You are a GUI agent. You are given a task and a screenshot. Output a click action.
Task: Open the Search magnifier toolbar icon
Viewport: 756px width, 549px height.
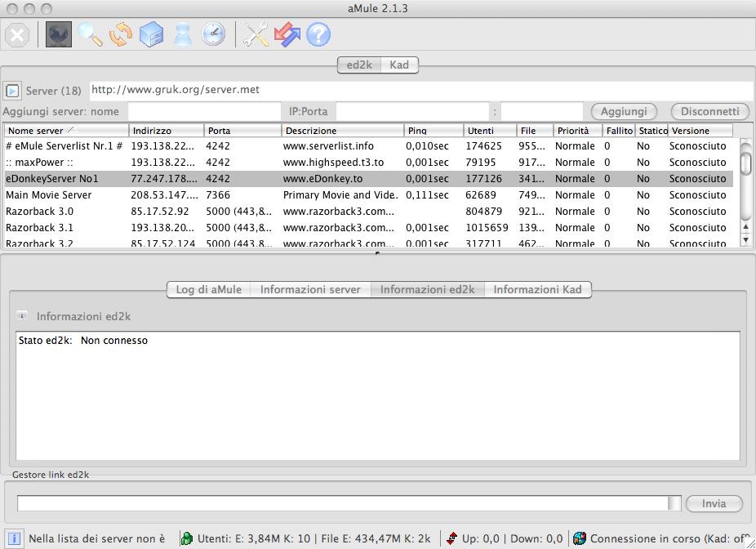point(90,35)
